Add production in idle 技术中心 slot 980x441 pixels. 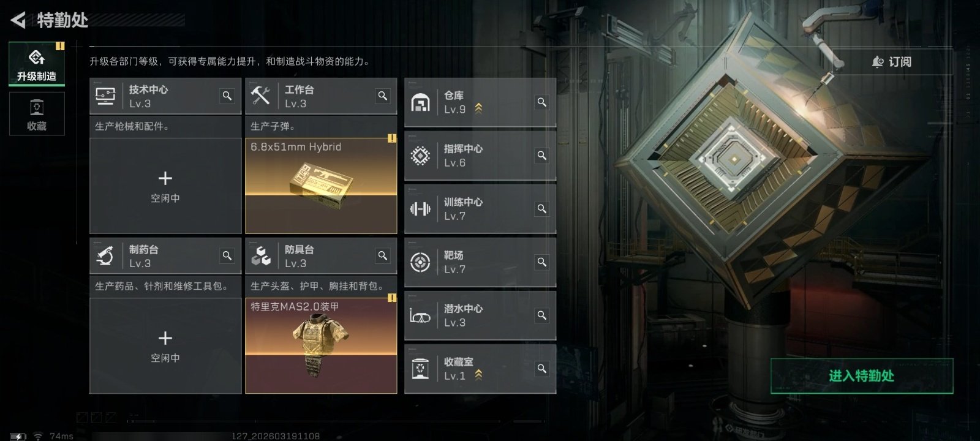[165, 186]
